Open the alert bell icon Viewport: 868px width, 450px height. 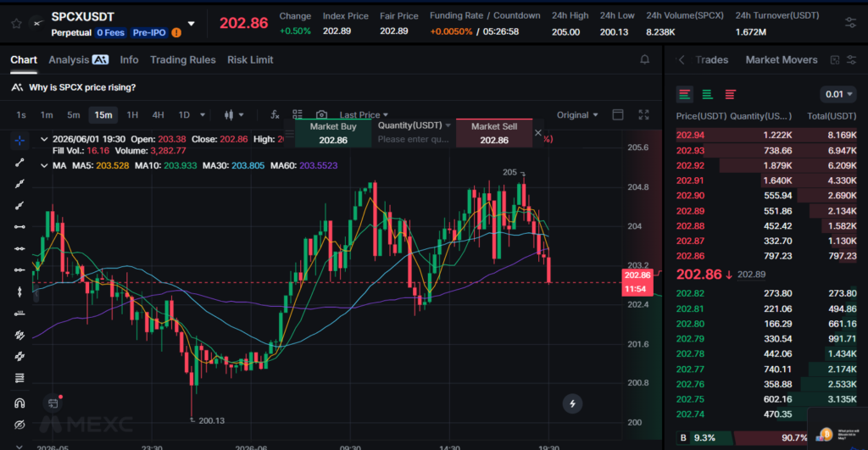(644, 59)
